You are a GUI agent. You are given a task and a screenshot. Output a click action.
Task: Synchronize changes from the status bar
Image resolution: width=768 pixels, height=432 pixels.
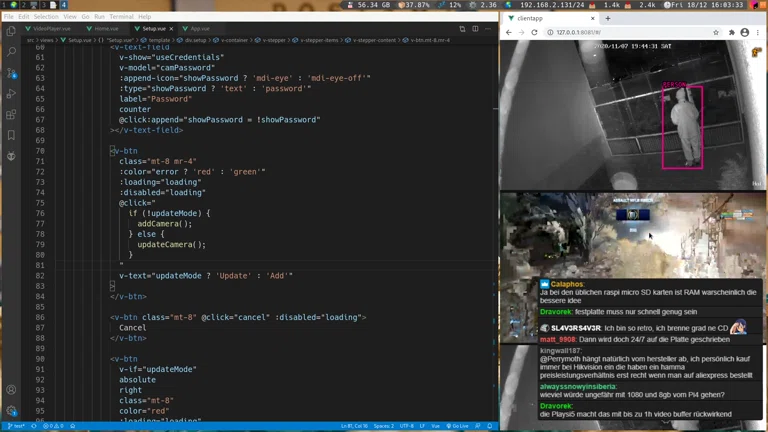click(34, 426)
